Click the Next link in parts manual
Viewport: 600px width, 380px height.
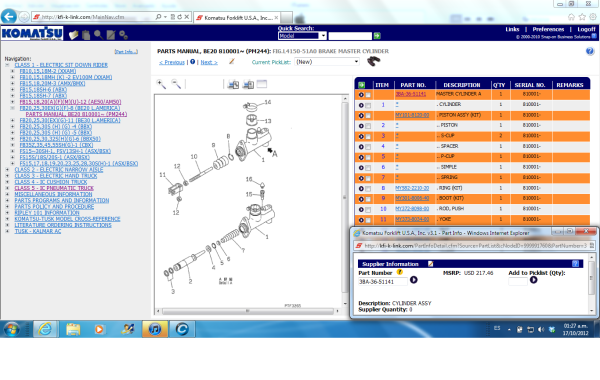(209, 62)
